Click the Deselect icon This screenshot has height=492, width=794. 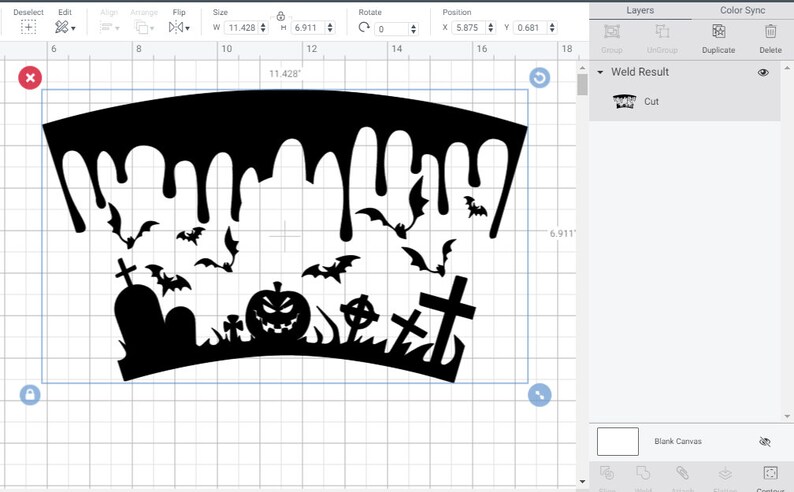click(x=28, y=27)
